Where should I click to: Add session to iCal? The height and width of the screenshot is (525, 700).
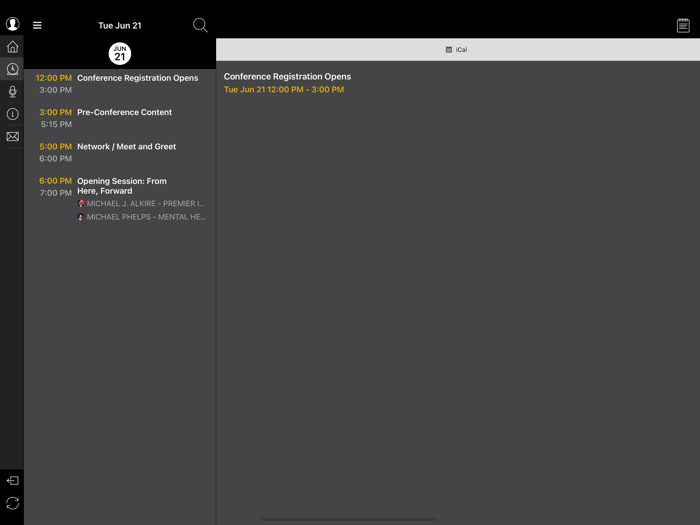457,50
